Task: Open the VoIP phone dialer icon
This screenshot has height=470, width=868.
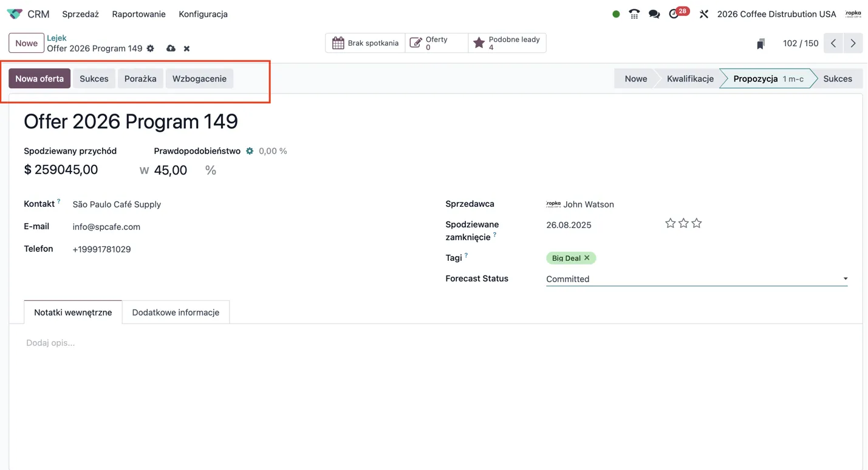Action: tap(634, 14)
